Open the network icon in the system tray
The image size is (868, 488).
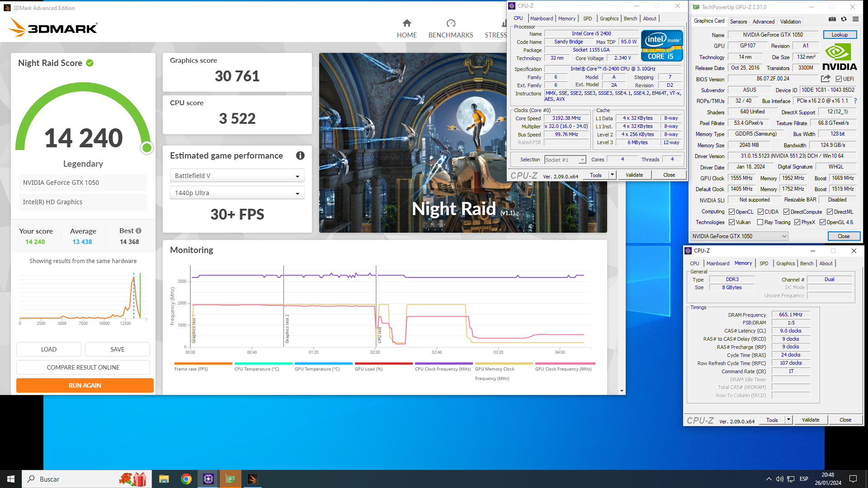pyautogui.click(x=791, y=479)
